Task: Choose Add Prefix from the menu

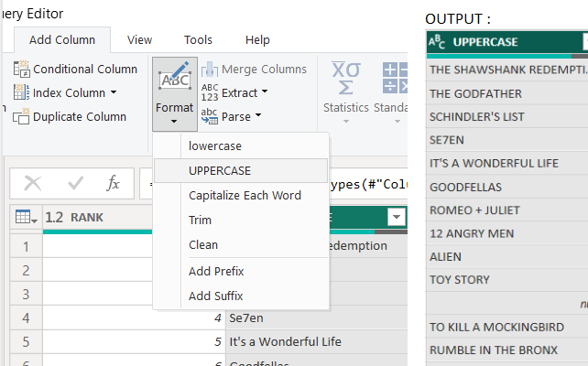Action: (x=216, y=271)
